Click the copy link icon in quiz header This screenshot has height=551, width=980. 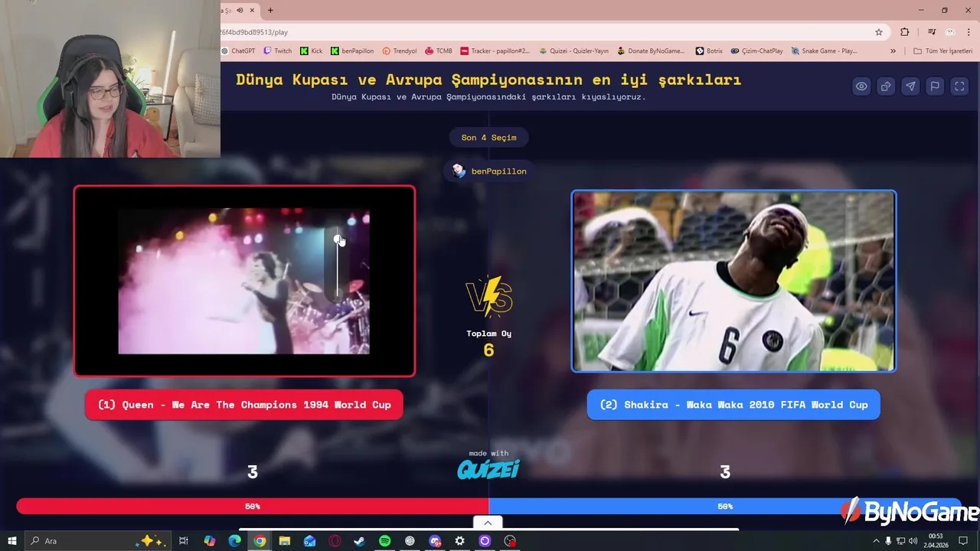886,86
